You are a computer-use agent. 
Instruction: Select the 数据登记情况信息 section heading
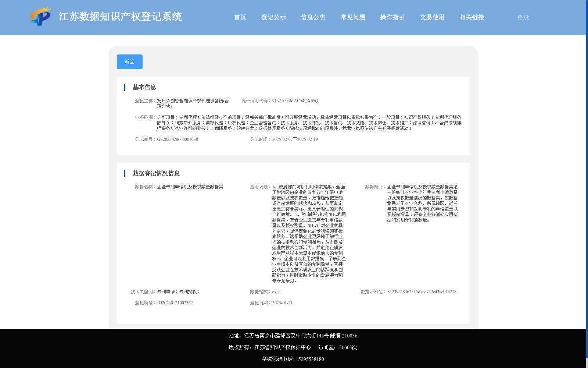(156, 173)
